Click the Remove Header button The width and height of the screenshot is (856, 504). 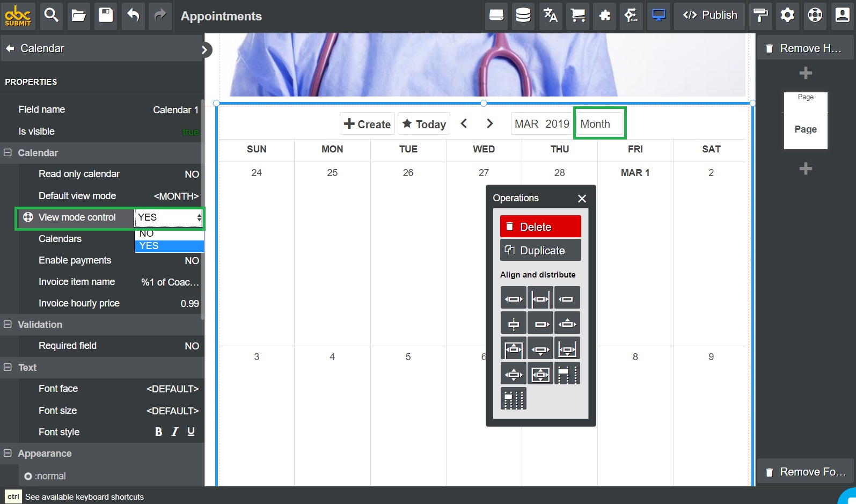click(805, 48)
